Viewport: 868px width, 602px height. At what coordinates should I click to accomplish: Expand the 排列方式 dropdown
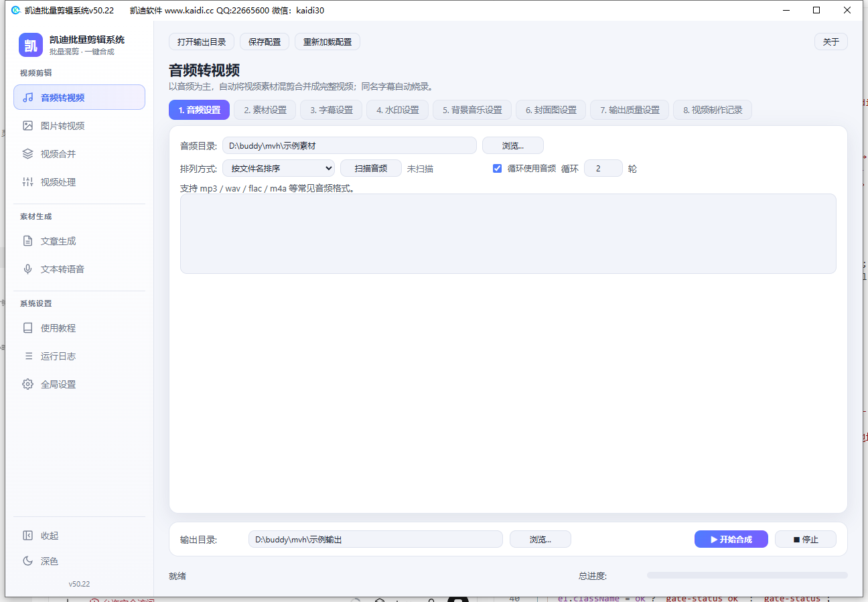click(x=279, y=168)
